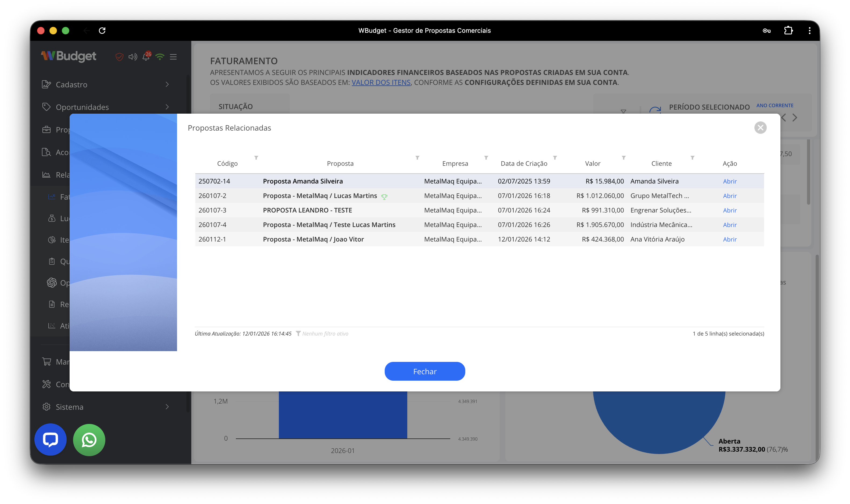Select the Sistema sidebar menu item
This screenshot has height=504, width=850.
[x=69, y=407]
